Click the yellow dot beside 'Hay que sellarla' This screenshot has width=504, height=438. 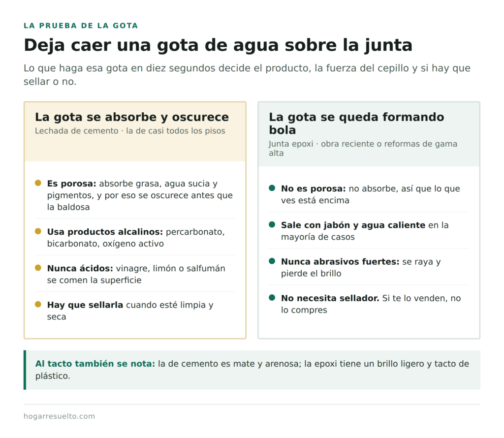click(x=38, y=304)
